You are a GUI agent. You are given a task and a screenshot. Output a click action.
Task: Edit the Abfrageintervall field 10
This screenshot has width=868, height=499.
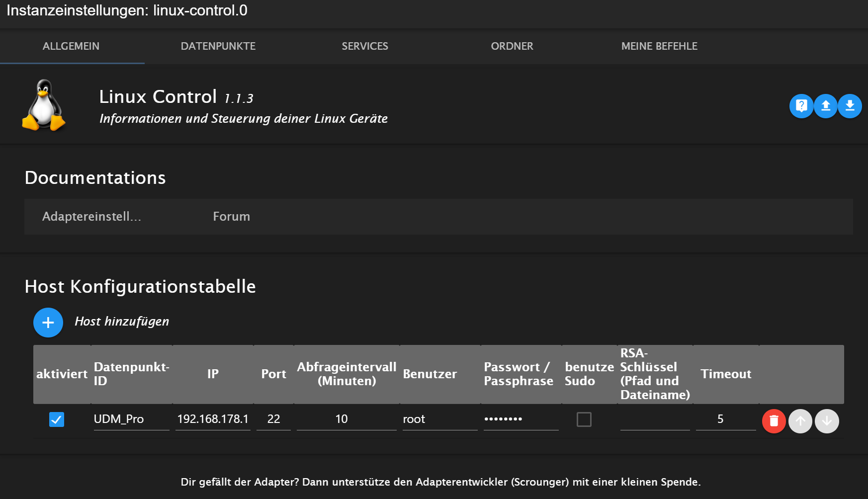pyautogui.click(x=347, y=419)
